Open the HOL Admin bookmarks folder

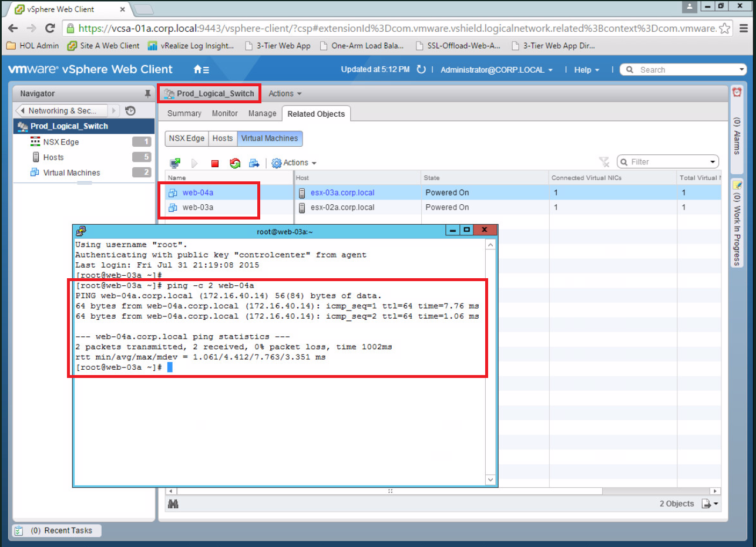pyautogui.click(x=33, y=46)
